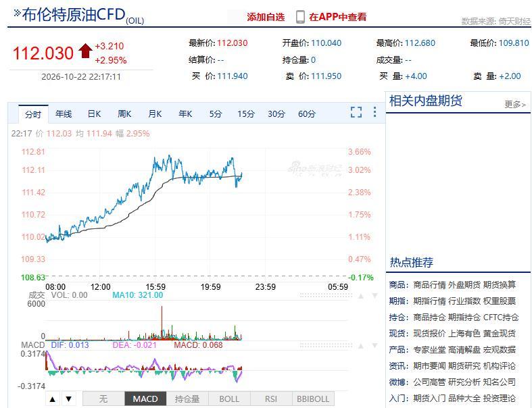Viewport: 532px width, 408px height.
Task: Enable the BOLL indicator
Action: coord(229,399)
